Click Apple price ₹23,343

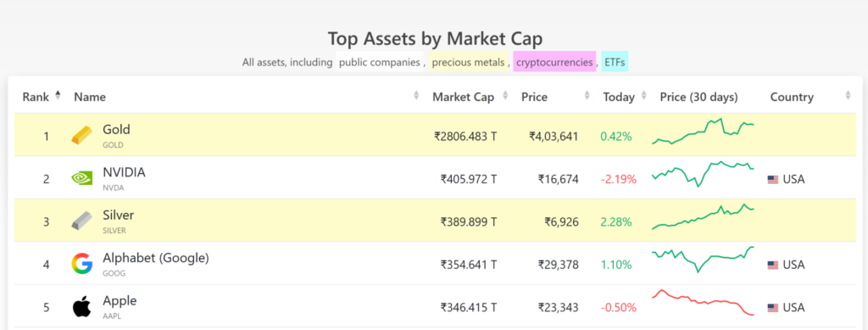pyautogui.click(x=558, y=307)
